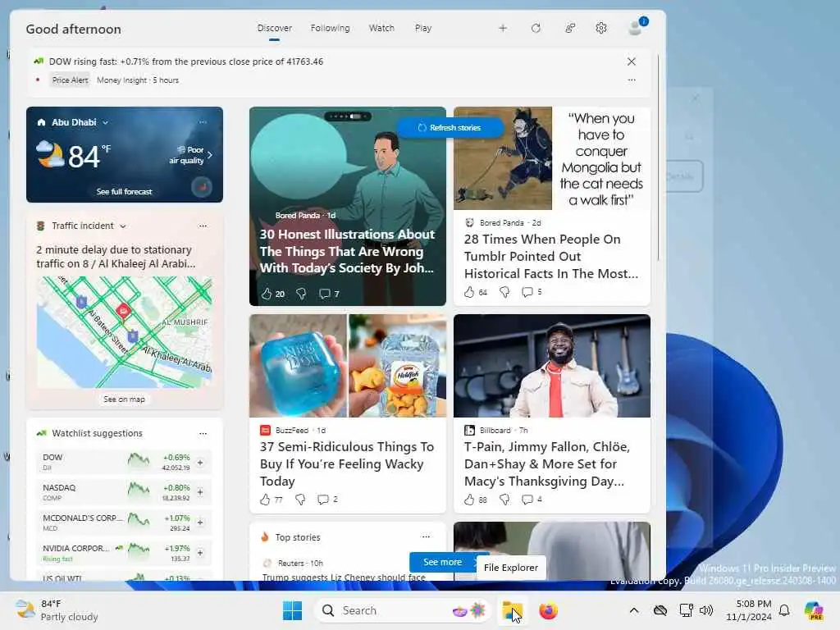Add a widget with the plus icon

[503, 28]
